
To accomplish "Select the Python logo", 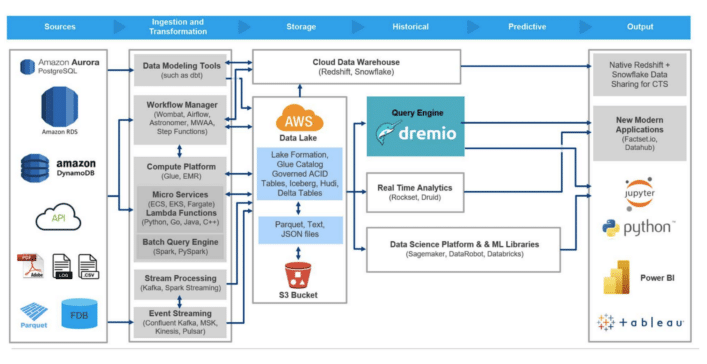I will click(x=638, y=228).
